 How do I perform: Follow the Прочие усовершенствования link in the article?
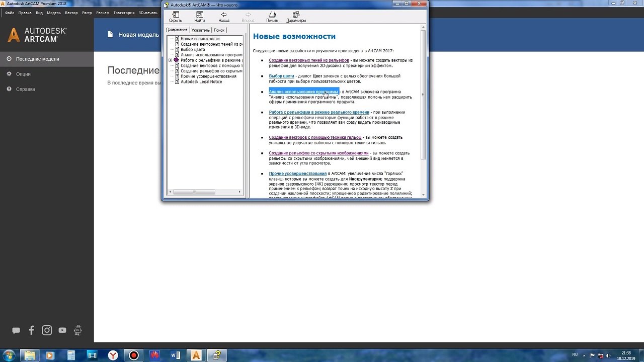(x=297, y=174)
